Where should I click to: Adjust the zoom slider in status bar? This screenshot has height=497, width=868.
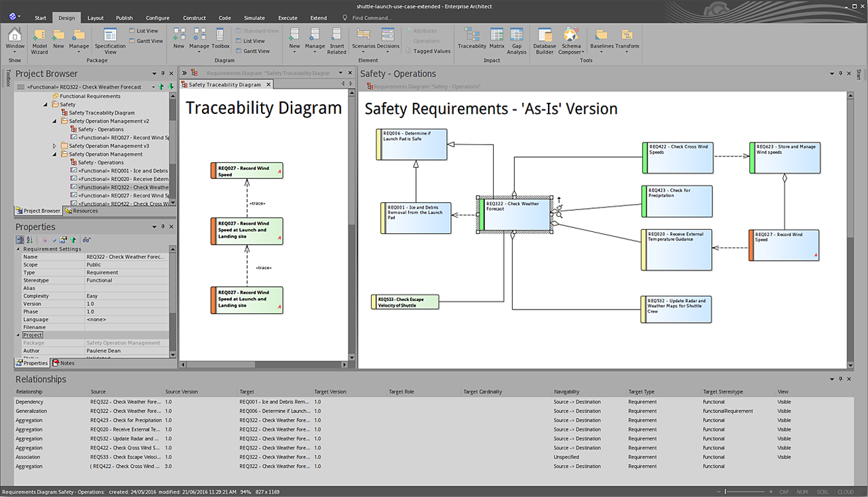point(726,492)
